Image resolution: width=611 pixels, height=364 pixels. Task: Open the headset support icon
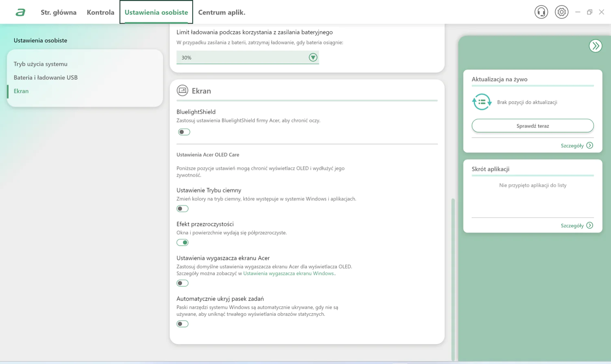(541, 12)
